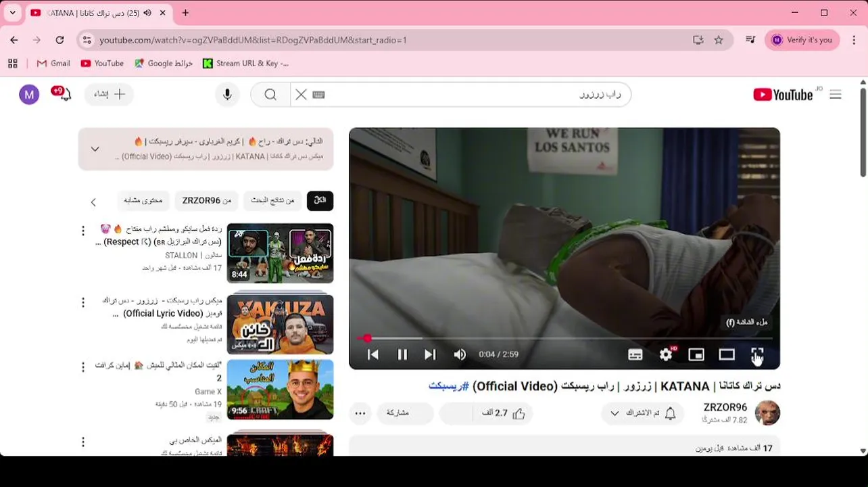The image size is (868, 487).
Task: Open the YAKUZA mix thumbnail
Action: [x=280, y=324]
